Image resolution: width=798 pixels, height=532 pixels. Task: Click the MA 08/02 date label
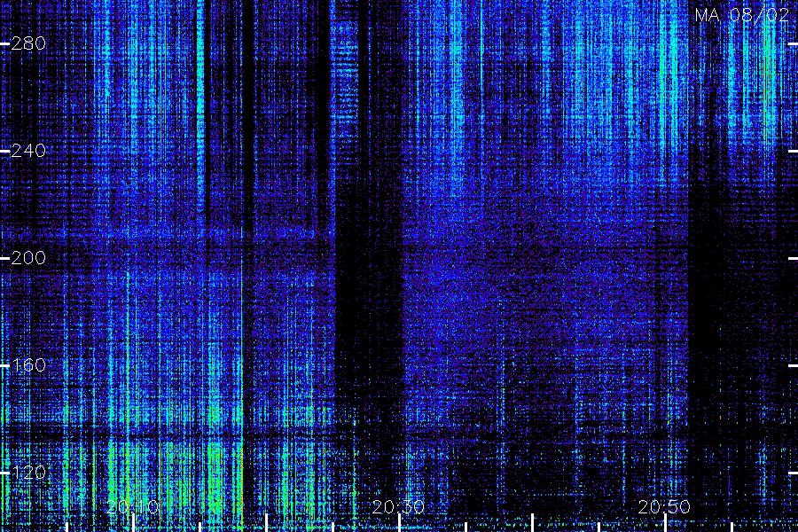point(742,15)
